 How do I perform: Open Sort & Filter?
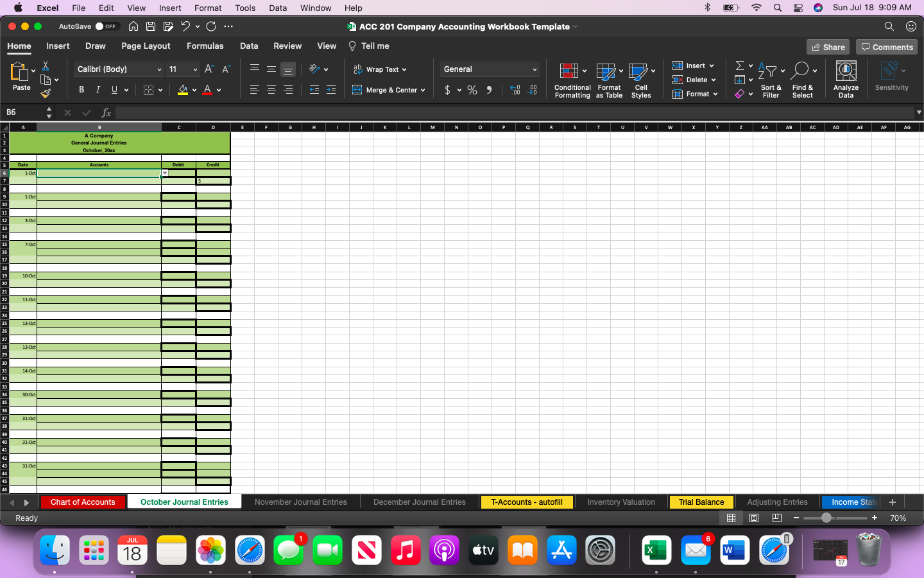coord(771,80)
